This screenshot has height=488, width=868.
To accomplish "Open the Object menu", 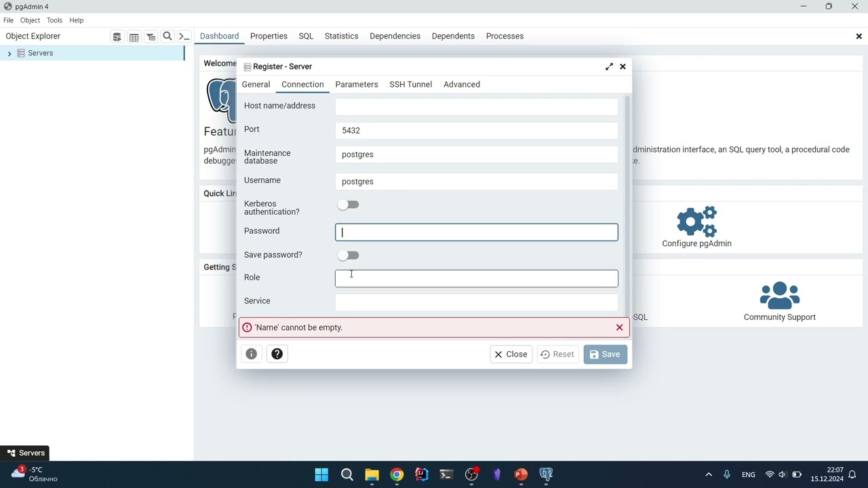I will (x=30, y=20).
